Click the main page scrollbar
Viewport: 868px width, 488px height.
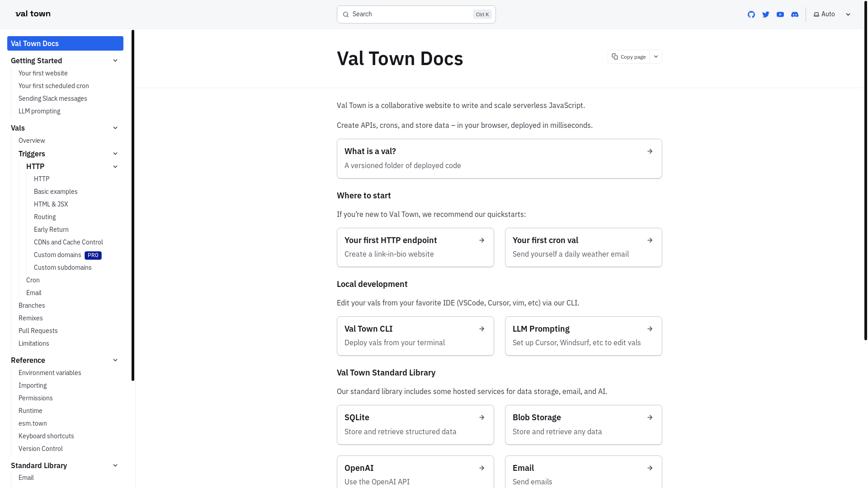point(865,170)
